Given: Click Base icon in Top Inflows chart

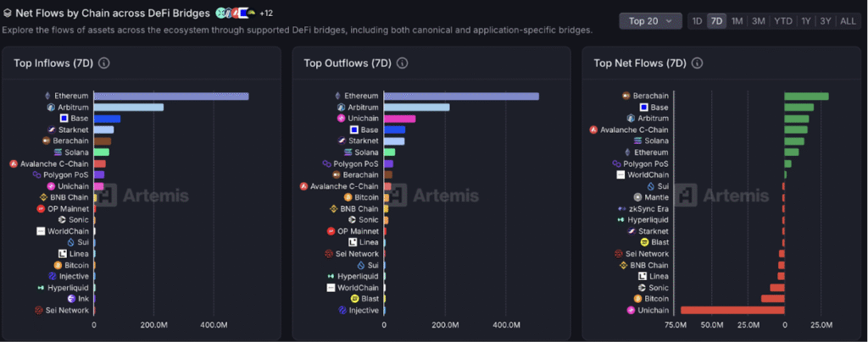Looking at the screenshot, I should click(64, 119).
